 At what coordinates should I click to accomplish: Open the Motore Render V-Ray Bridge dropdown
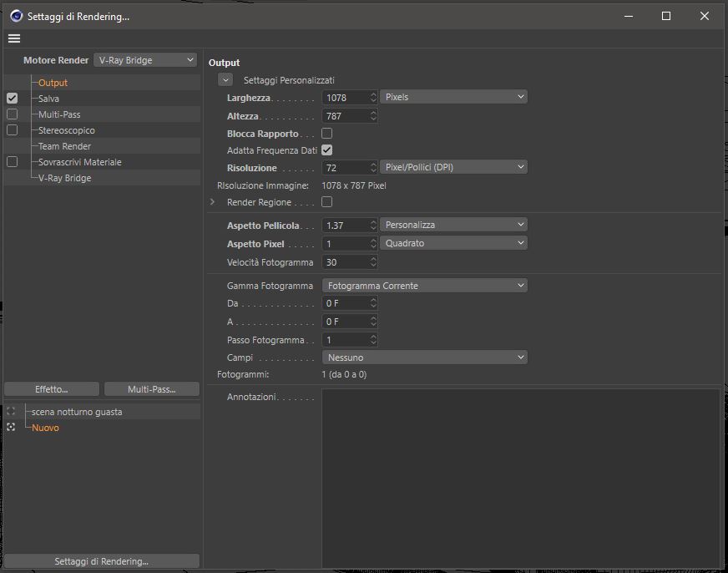pyautogui.click(x=145, y=60)
